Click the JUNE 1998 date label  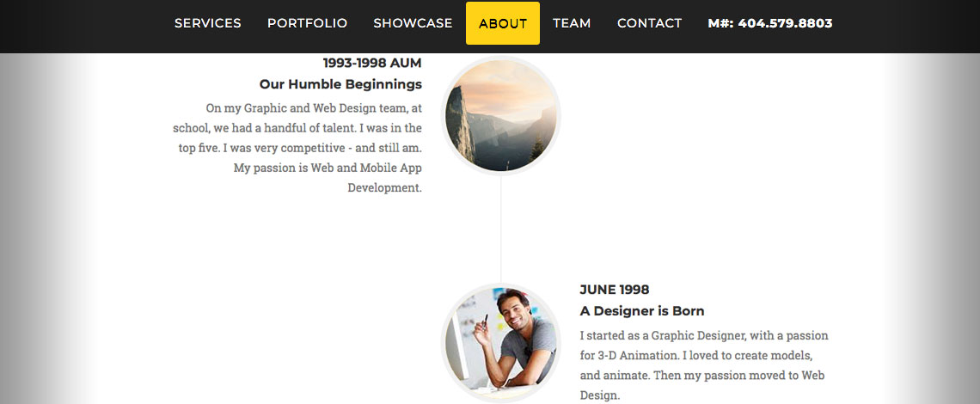[x=614, y=290]
